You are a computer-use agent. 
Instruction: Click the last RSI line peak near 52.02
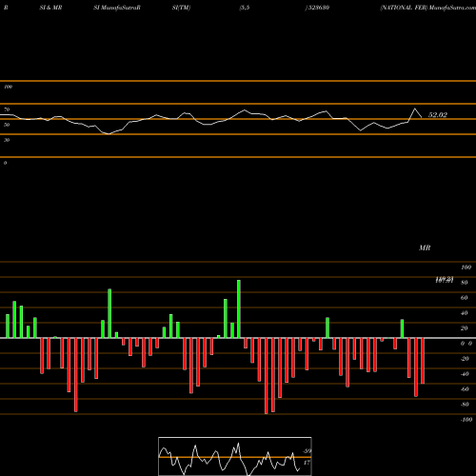point(415,109)
